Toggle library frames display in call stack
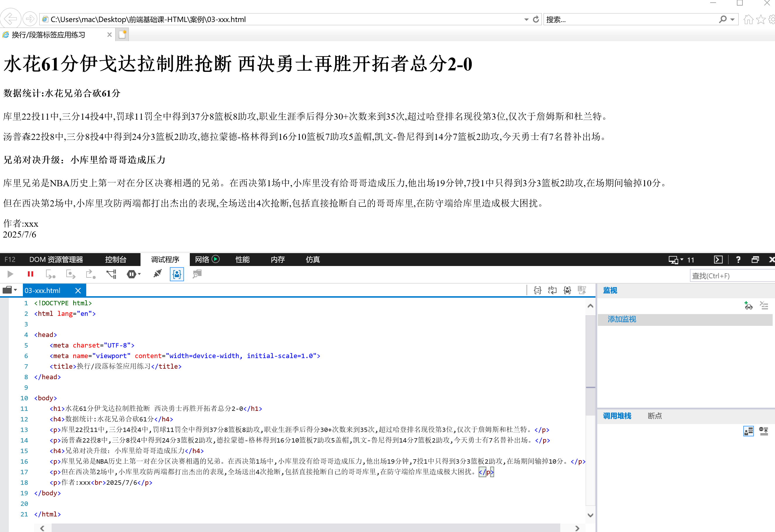Viewport: 775px width, 532px height. click(748, 431)
